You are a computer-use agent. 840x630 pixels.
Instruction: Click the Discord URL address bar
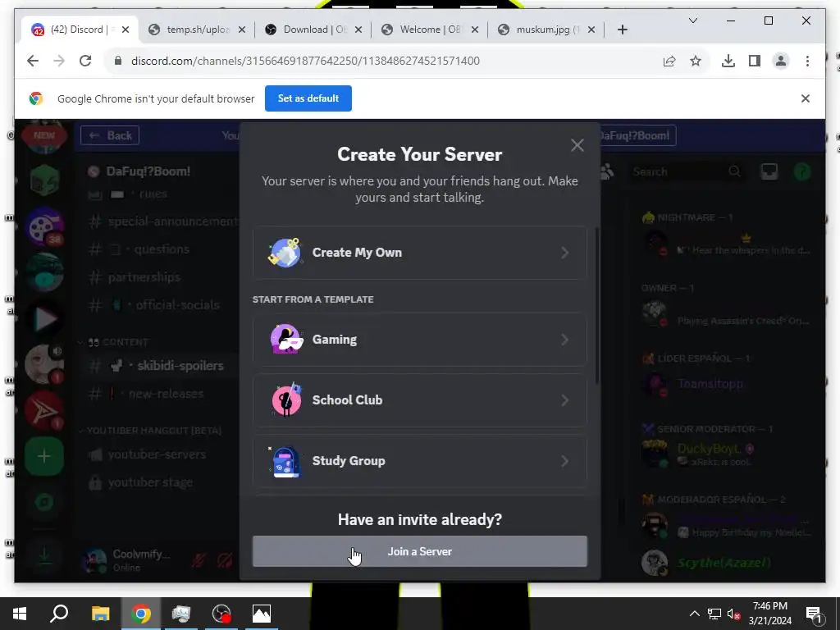(x=305, y=61)
